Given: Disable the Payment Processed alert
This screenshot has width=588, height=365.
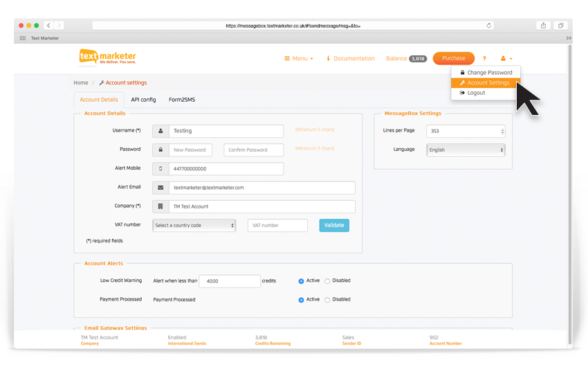Looking at the screenshot, I should [x=327, y=300].
